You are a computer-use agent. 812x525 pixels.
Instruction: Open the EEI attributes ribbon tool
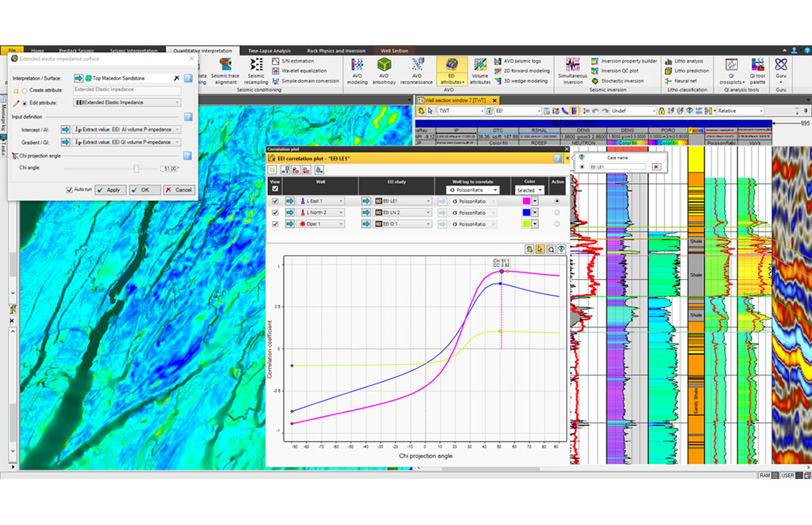point(452,72)
